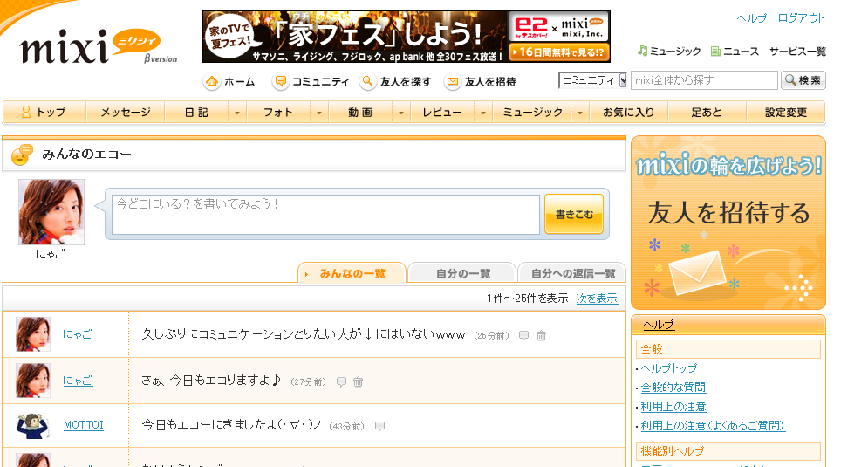Open the サービス一覧 link

pos(797,52)
